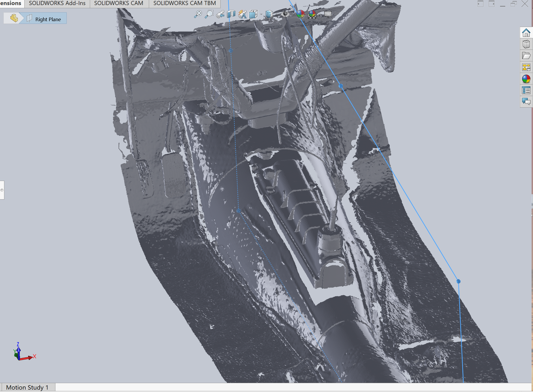The image size is (533, 392).
Task: Click the Right Plane breadcrumb
Action: [x=48, y=19]
